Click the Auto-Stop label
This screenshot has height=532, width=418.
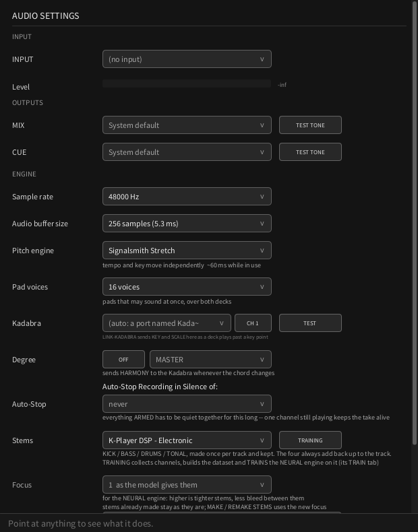(29, 404)
